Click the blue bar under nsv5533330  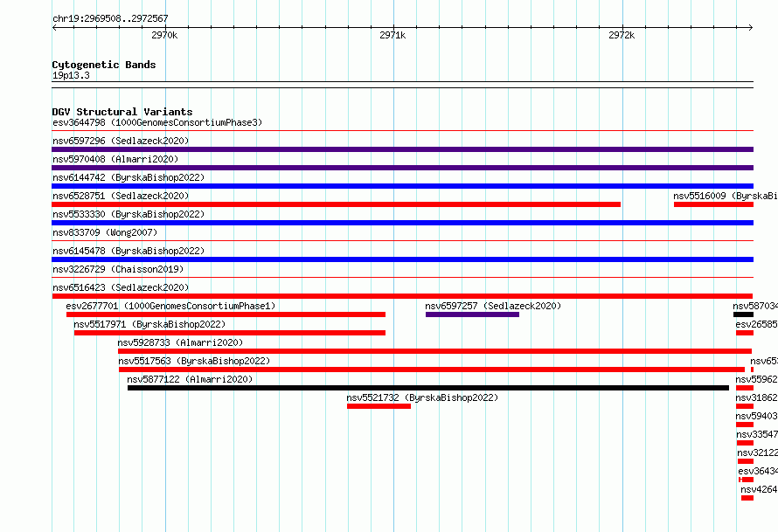coord(402,223)
